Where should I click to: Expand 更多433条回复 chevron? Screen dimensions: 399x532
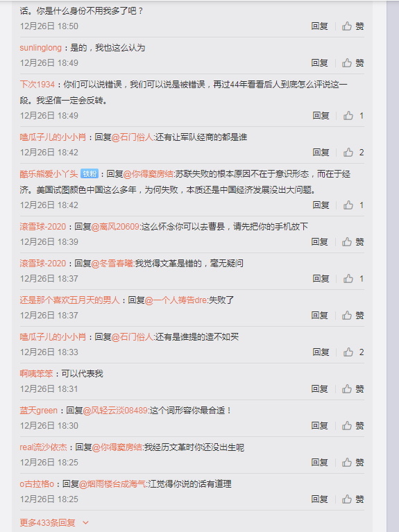click(85, 522)
